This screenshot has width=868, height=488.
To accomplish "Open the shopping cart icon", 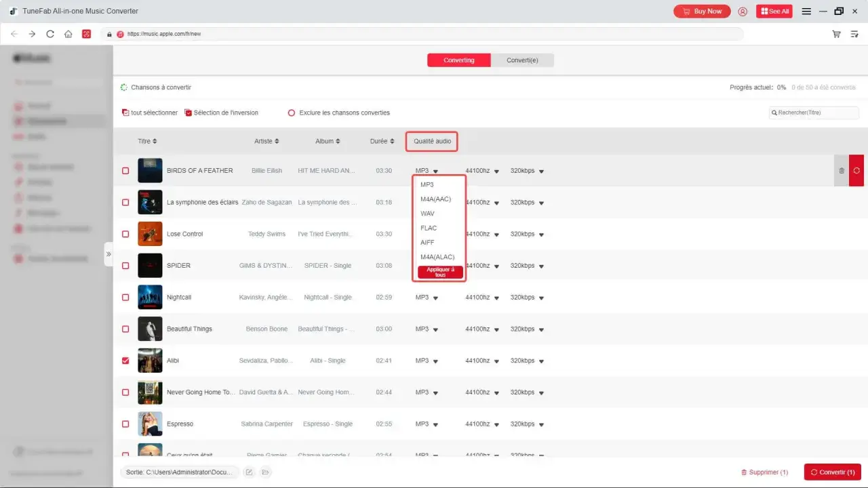I will [x=837, y=34].
